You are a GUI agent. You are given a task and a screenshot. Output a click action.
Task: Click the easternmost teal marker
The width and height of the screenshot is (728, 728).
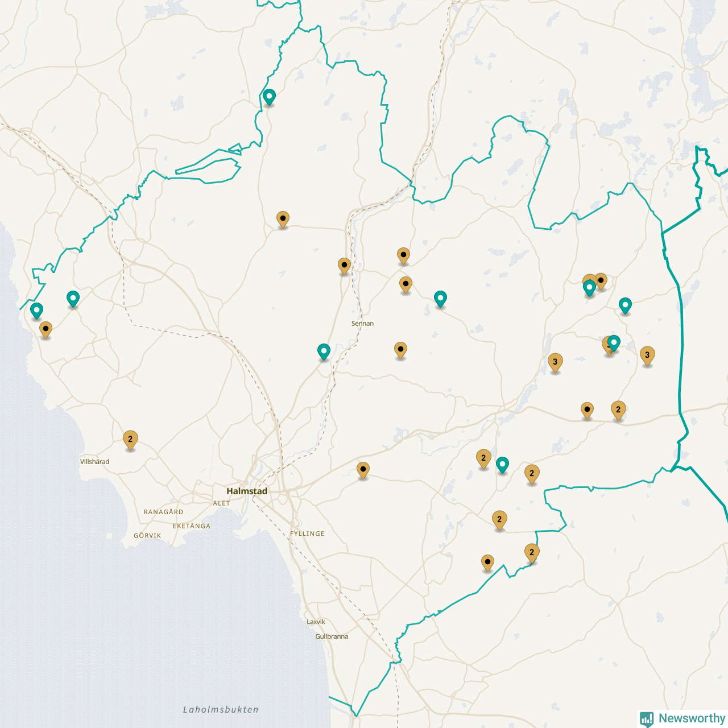pyautogui.click(x=625, y=305)
